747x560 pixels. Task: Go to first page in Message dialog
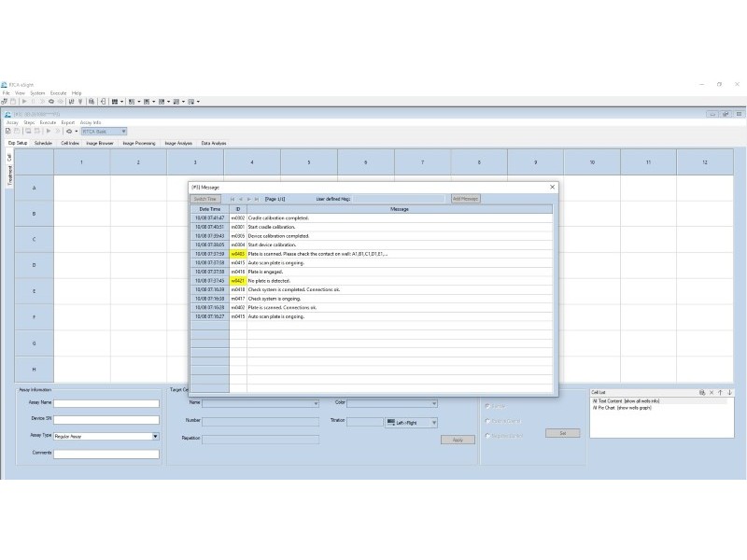click(x=233, y=199)
